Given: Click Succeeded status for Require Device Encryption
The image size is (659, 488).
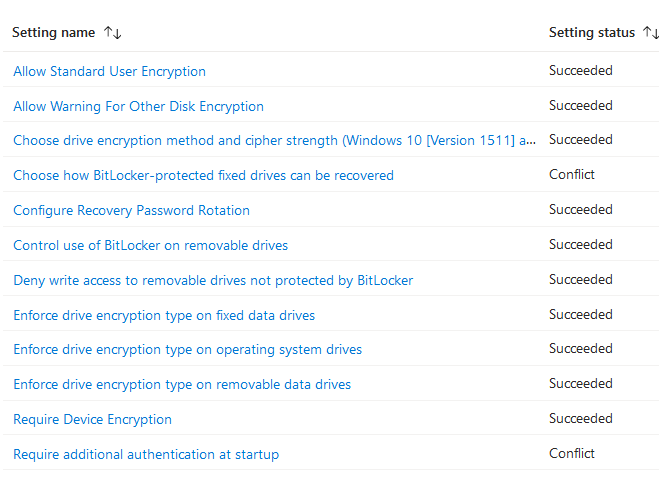Looking at the screenshot, I should click(x=580, y=418).
